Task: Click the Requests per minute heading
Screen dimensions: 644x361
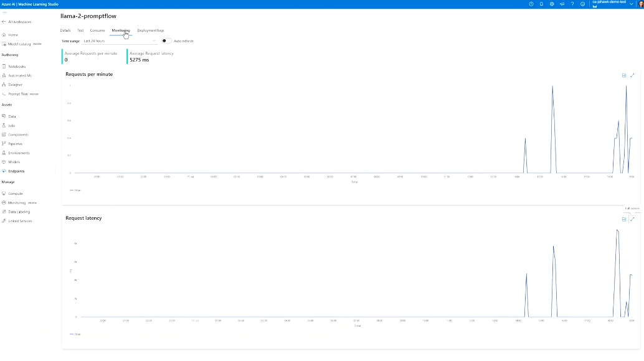Action: click(x=89, y=74)
